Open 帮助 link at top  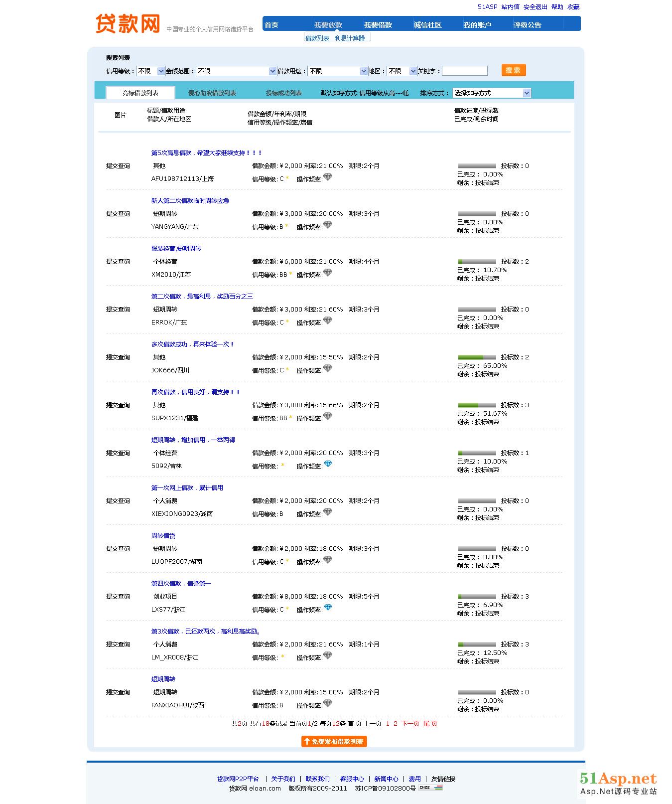coord(557,7)
